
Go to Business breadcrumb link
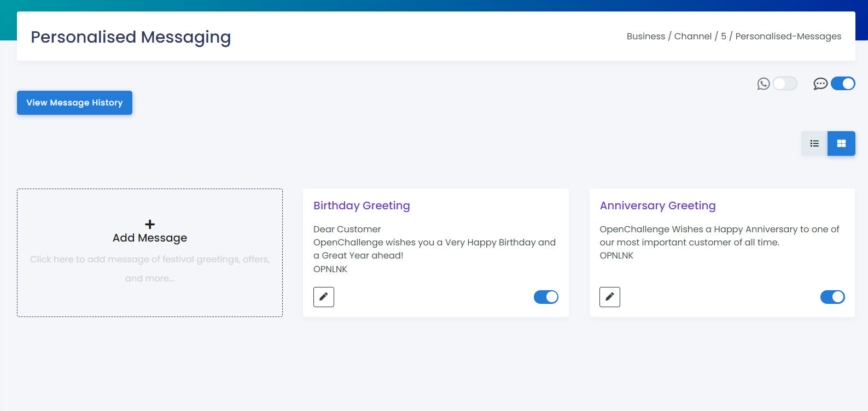(x=646, y=36)
